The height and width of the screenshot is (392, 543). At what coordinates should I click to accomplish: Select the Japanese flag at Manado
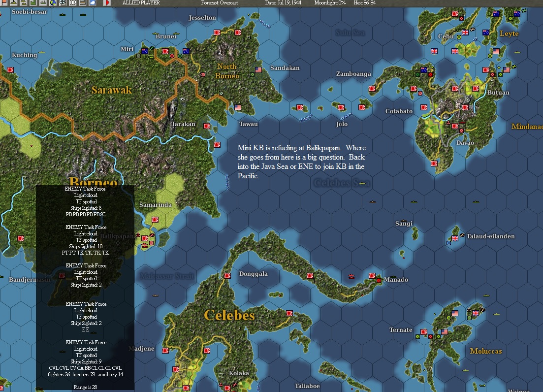click(372, 276)
